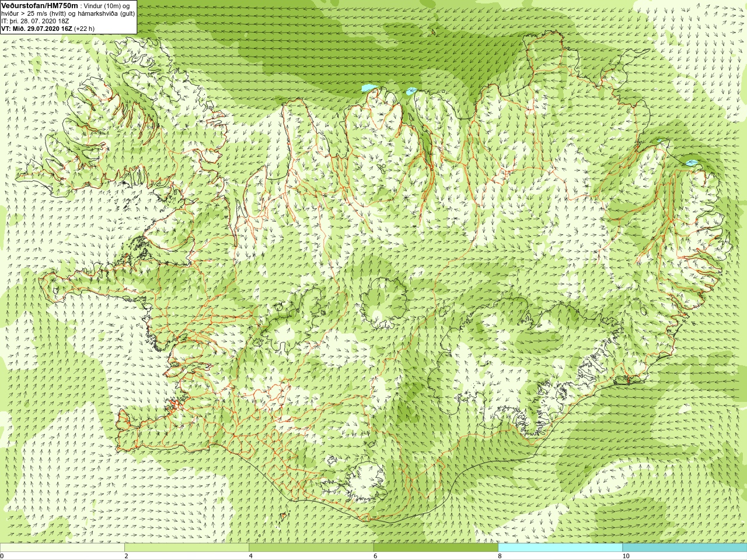Screen dimensions: 747x560
Task: Click the 6–8 m/s dark green legend swatch
Action: [436, 548]
